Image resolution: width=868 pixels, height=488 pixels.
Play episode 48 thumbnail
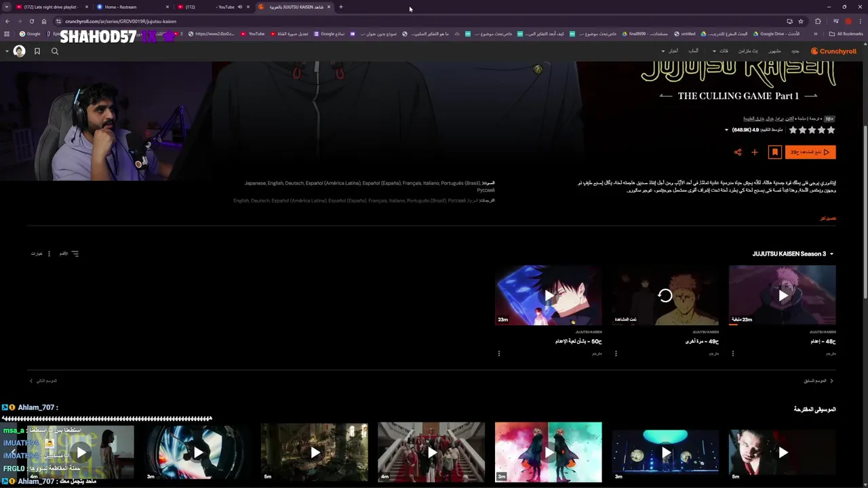[783, 296]
